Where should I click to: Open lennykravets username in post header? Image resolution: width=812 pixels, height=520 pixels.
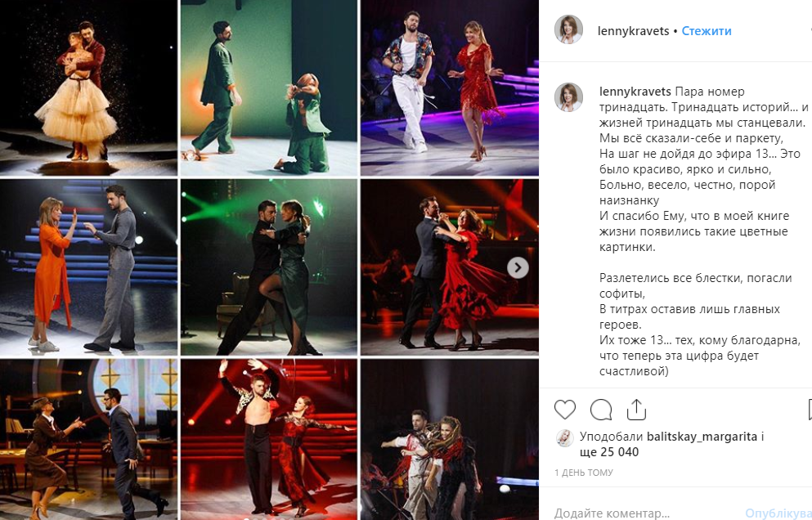pos(634,31)
